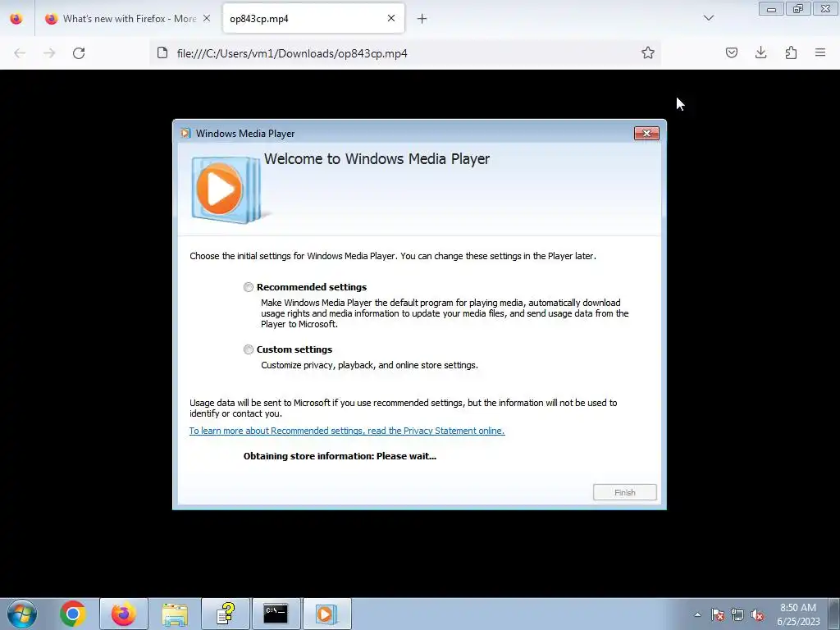Click the Windows Media Player logo image
Image resolution: width=840 pixels, height=630 pixels.
226,189
